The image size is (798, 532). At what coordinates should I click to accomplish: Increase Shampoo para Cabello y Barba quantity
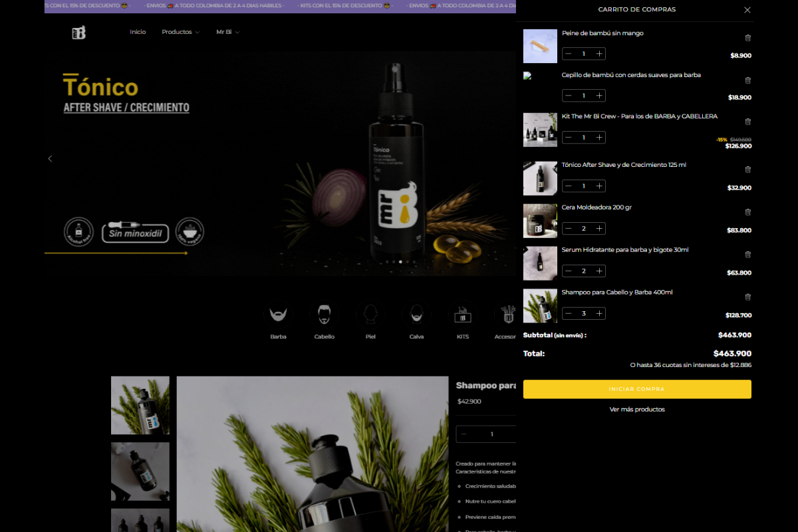pos(600,313)
